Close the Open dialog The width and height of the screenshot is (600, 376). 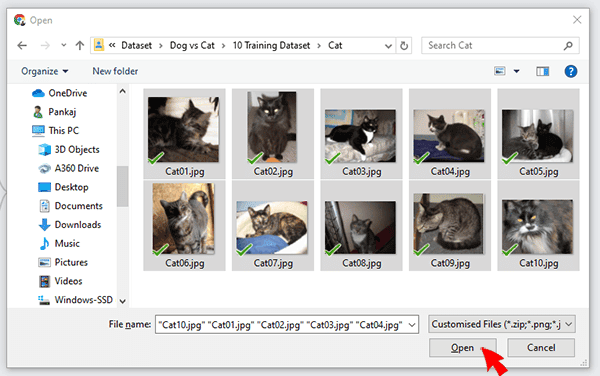pyautogui.click(x=577, y=20)
